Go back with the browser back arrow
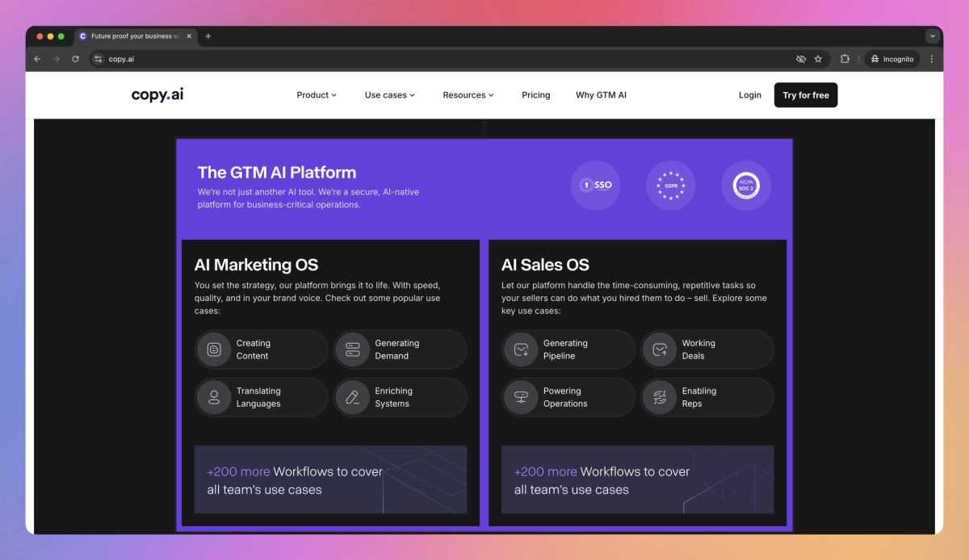 point(37,59)
